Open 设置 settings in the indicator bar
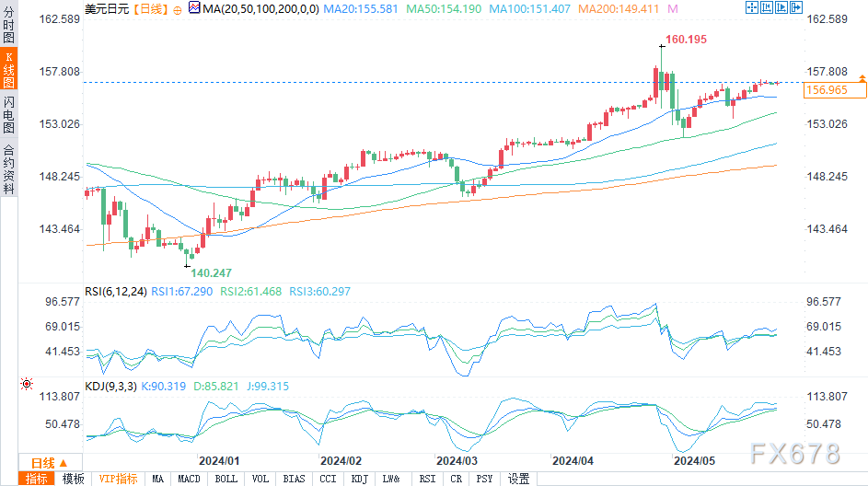This screenshot has width=868, height=486. (x=519, y=479)
